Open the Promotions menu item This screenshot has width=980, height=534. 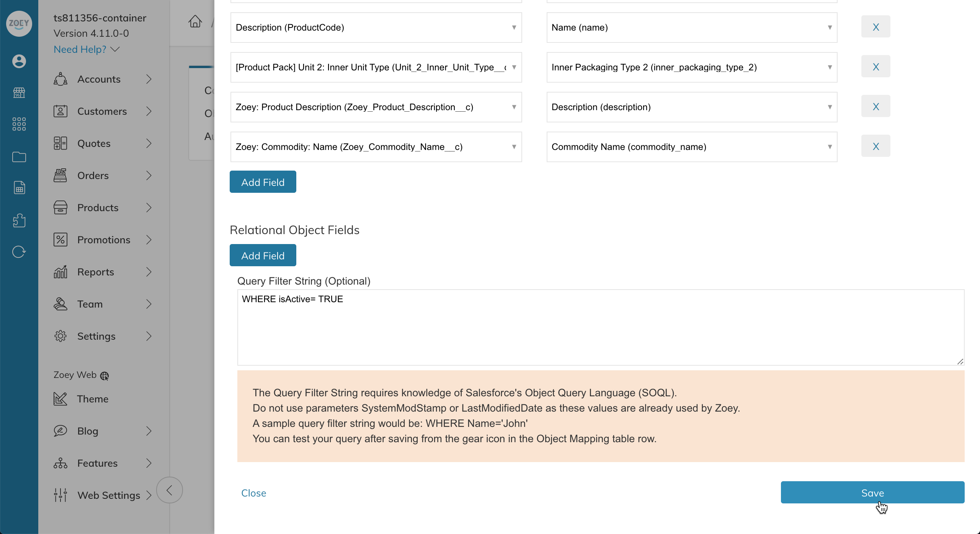click(103, 240)
